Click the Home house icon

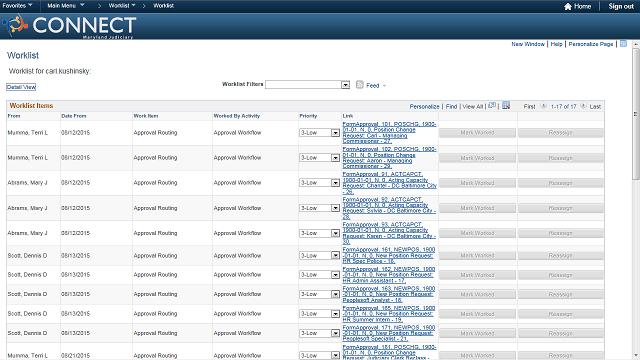pyautogui.click(x=567, y=6)
